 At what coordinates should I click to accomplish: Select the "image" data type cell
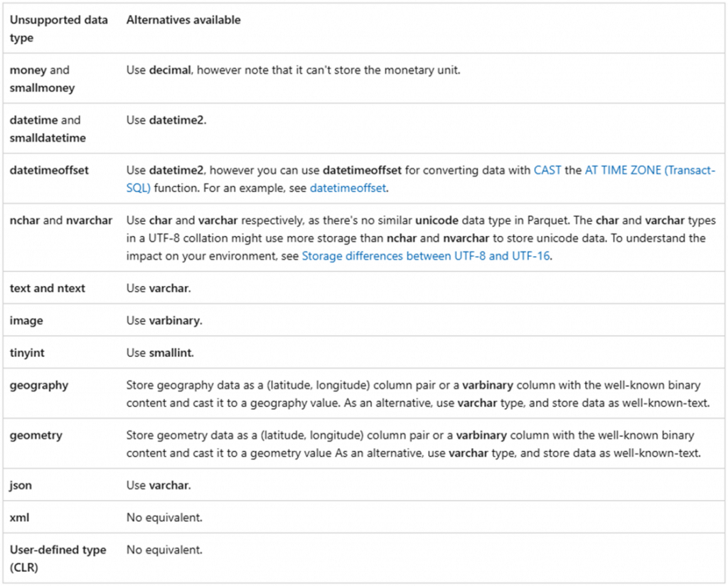[26, 321]
